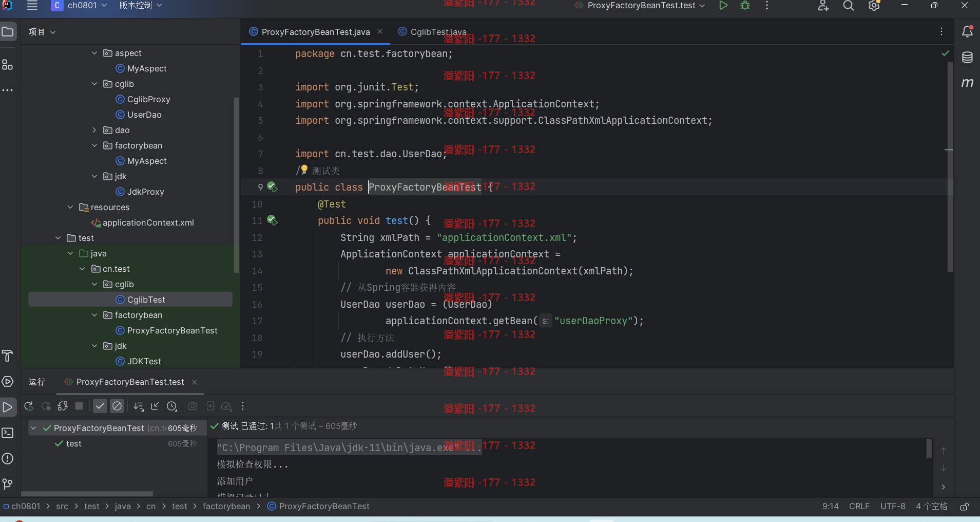980x522 pixels.
Task: Open Notifications bell
Action: pos(967,32)
